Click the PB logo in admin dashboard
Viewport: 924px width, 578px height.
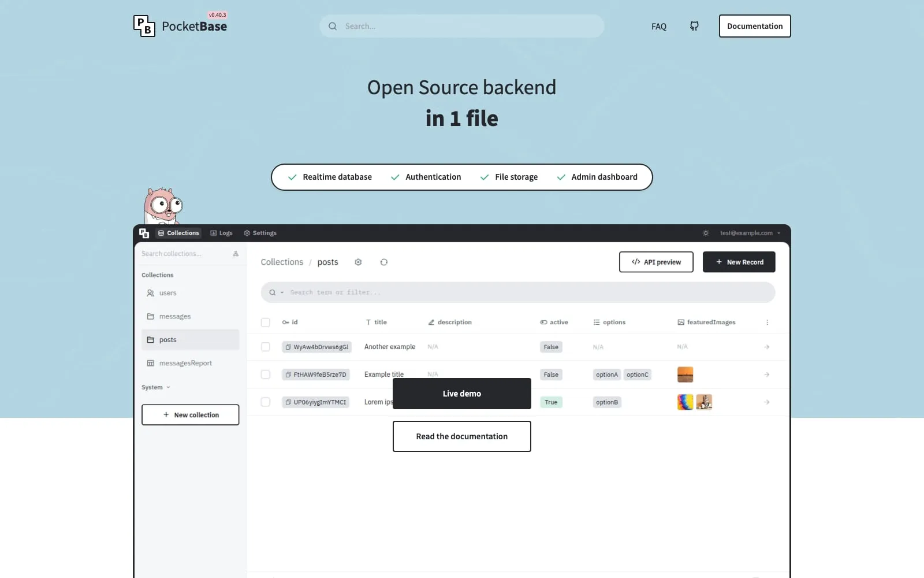144,233
